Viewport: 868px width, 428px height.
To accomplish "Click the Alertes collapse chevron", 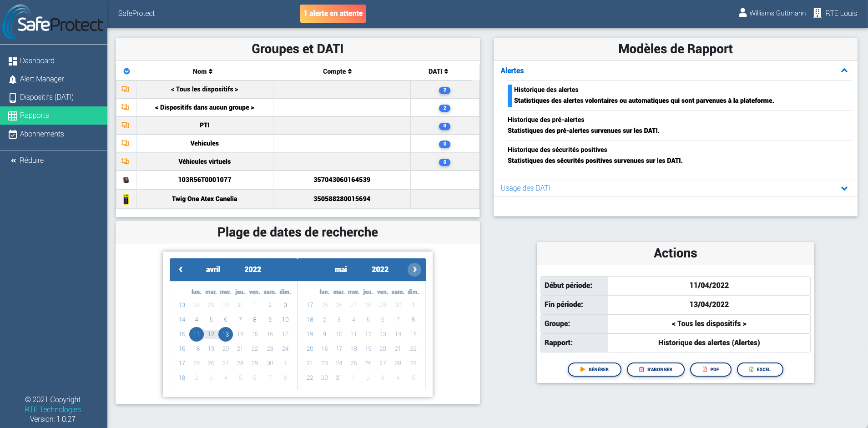I will (x=844, y=70).
